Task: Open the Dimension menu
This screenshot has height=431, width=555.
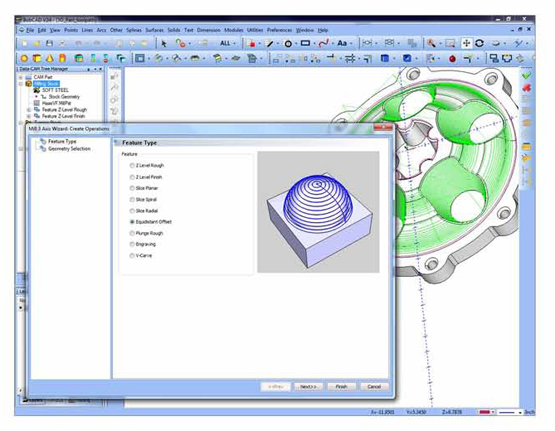Action: pyautogui.click(x=208, y=30)
